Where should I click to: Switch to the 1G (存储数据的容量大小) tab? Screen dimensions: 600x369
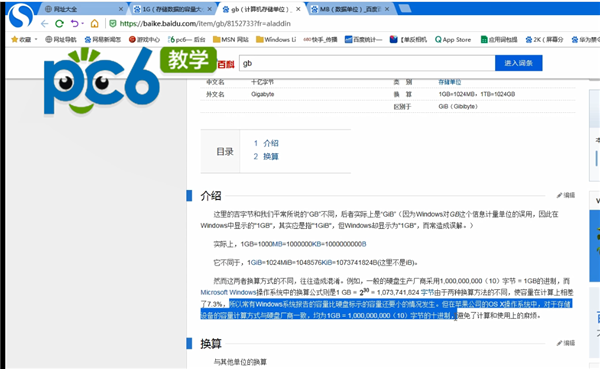pos(173,9)
